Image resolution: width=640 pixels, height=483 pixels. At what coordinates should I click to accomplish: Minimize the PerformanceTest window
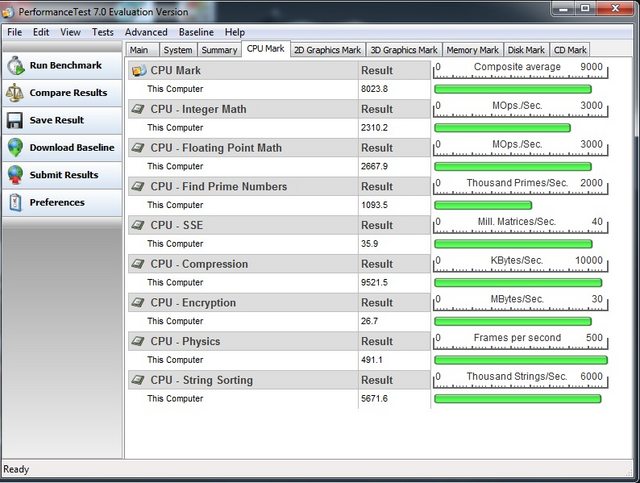click(564, 8)
